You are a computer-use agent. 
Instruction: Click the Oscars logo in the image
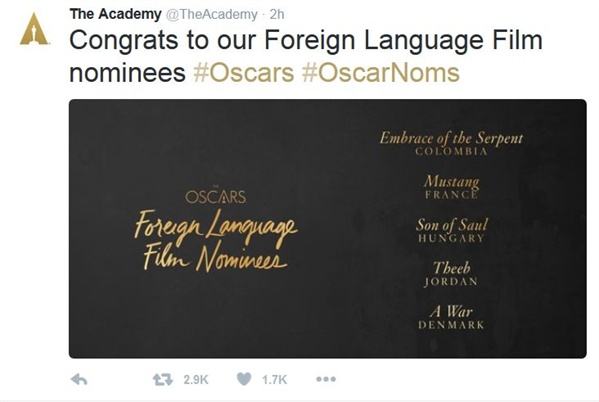pyautogui.click(x=215, y=196)
